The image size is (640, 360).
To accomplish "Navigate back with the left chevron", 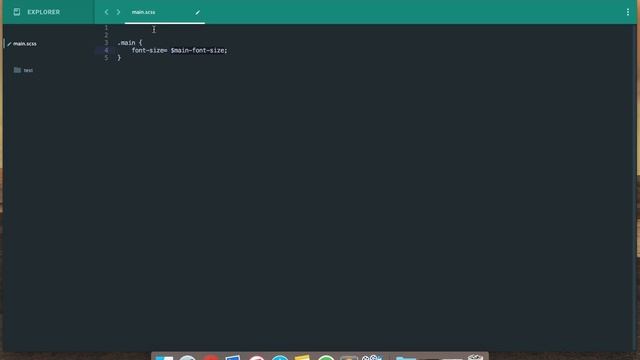I will pyautogui.click(x=107, y=12).
